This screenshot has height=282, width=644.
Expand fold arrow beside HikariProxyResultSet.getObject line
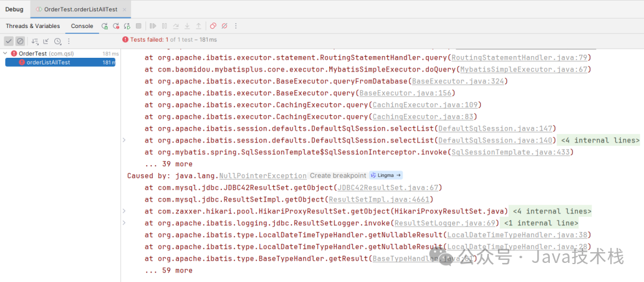(x=125, y=212)
